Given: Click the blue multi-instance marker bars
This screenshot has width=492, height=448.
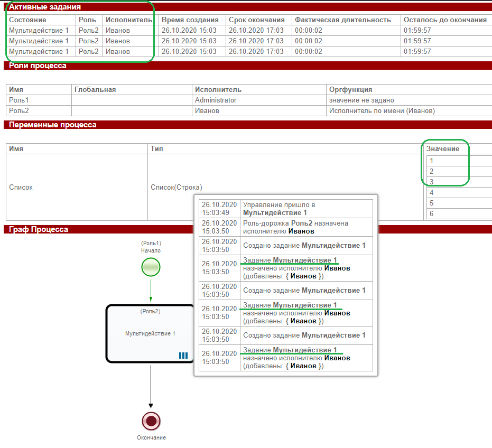Looking at the screenshot, I should coord(183,356).
